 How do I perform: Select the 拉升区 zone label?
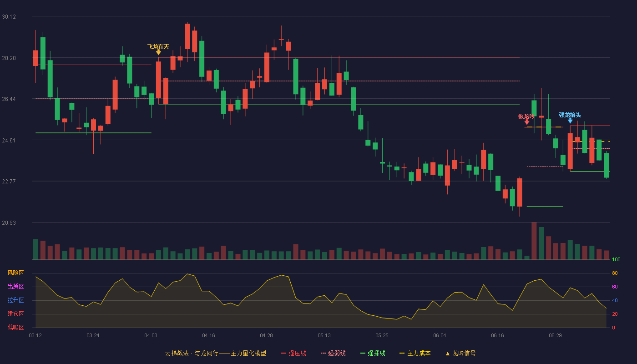15,300
